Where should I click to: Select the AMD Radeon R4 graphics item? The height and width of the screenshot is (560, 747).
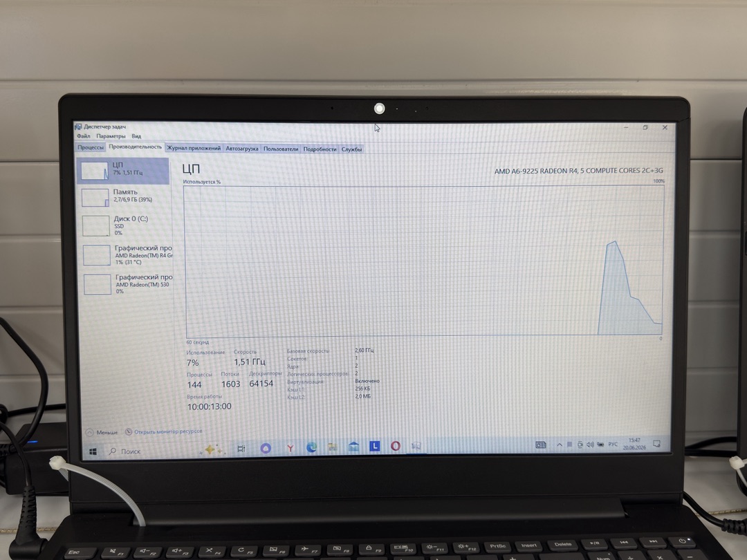(126, 254)
